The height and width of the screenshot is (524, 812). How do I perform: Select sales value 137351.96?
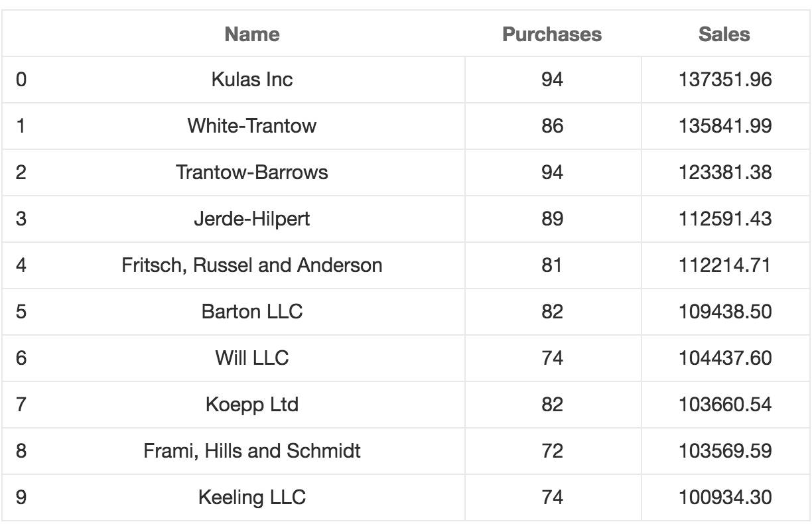click(725, 80)
